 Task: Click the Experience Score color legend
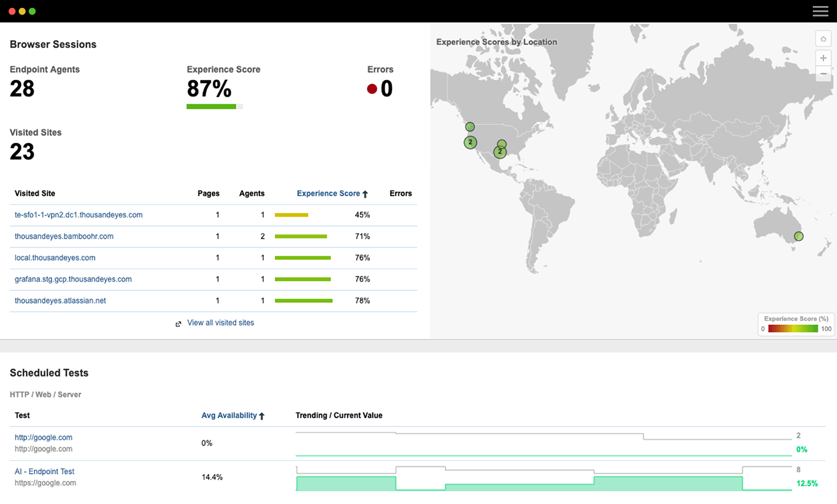(793, 329)
